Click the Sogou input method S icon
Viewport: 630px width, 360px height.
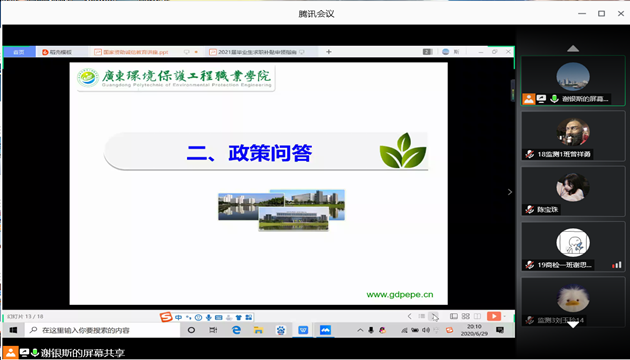click(x=166, y=317)
